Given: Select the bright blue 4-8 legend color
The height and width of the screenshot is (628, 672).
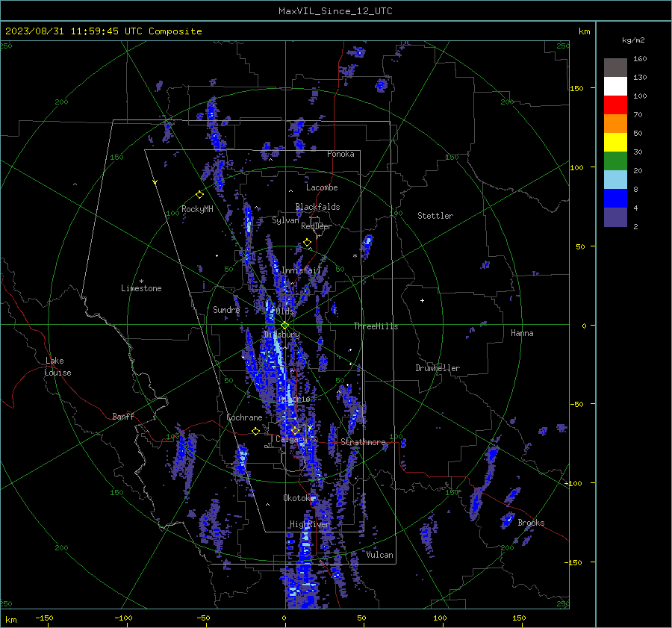Looking at the screenshot, I should tap(615, 199).
